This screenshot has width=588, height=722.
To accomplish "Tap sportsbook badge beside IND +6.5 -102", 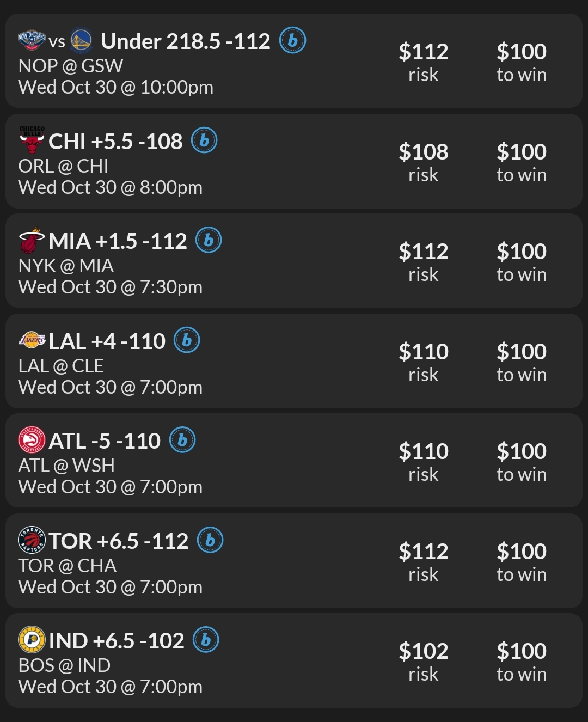I will (x=206, y=640).
